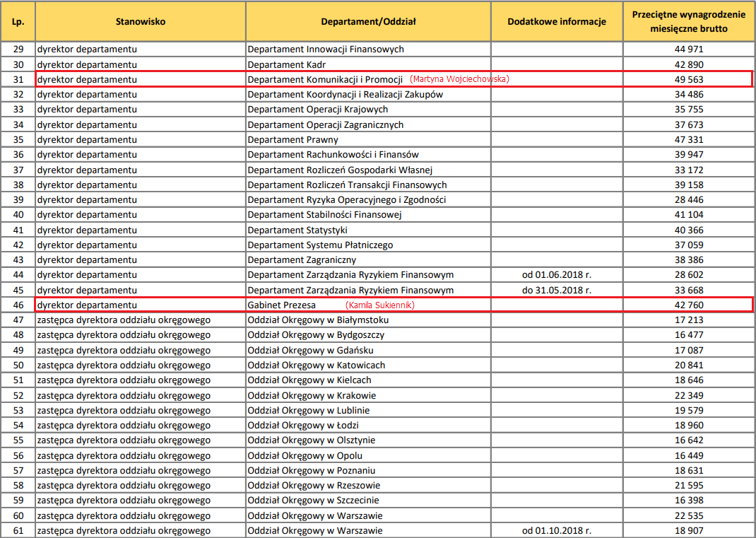This screenshot has width=756, height=538.
Task: Click the 'Departament Statystyki' cell
Action: [x=297, y=230]
